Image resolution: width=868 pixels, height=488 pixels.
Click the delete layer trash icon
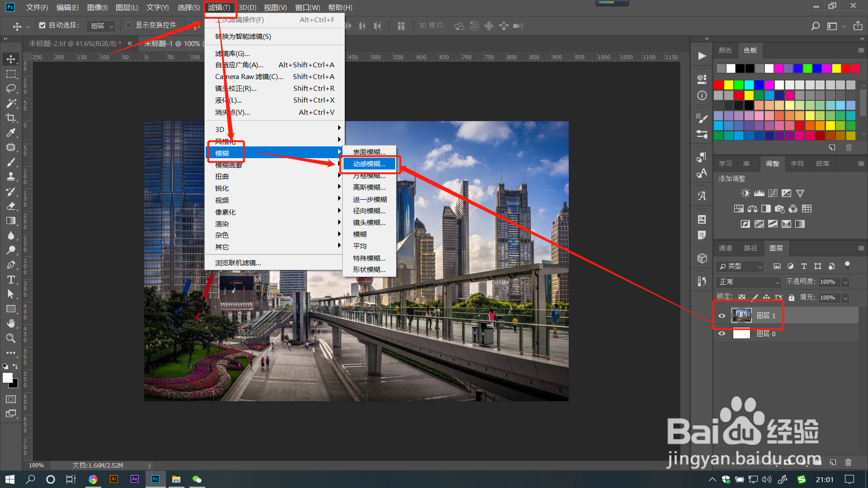(848, 462)
